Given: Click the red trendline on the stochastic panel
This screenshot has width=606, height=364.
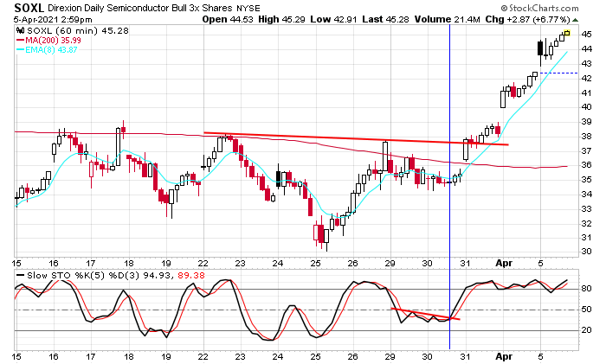Looking at the screenshot, I should pyautogui.click(x=426, y=314).
